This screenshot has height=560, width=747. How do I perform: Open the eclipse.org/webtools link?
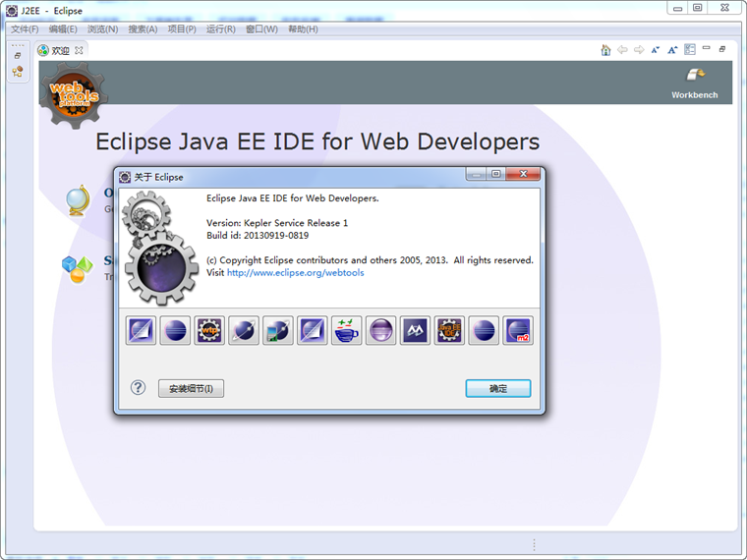click(295, 273)
